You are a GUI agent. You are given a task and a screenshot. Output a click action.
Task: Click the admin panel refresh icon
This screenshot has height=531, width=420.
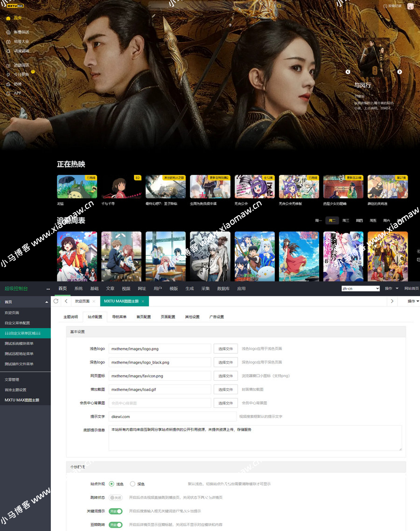coord(56,301)
